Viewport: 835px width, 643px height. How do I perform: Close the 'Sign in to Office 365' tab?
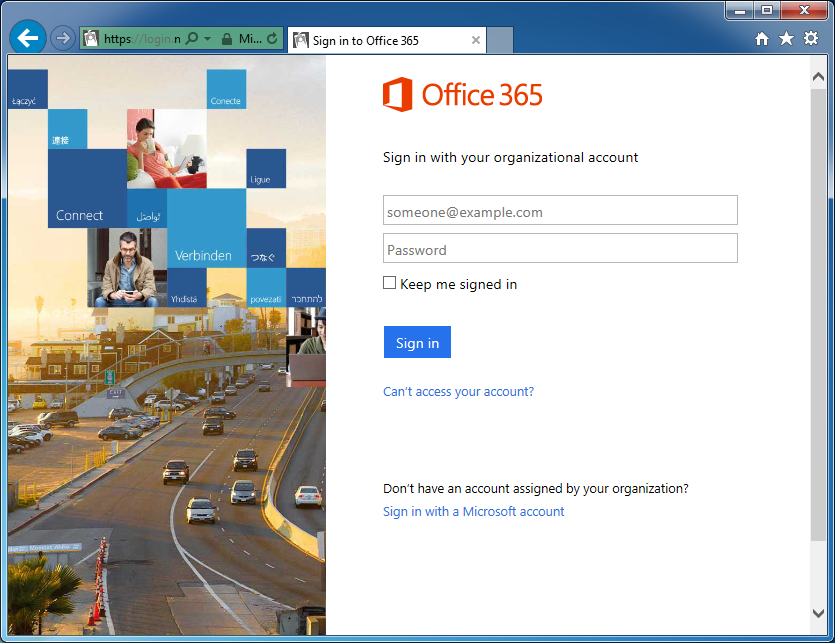point(476,40)
